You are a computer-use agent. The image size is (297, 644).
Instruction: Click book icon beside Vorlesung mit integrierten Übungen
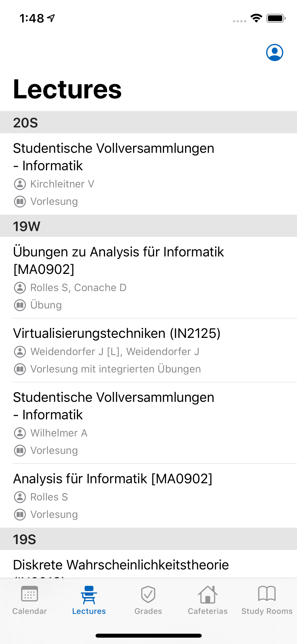click(20, 369)
